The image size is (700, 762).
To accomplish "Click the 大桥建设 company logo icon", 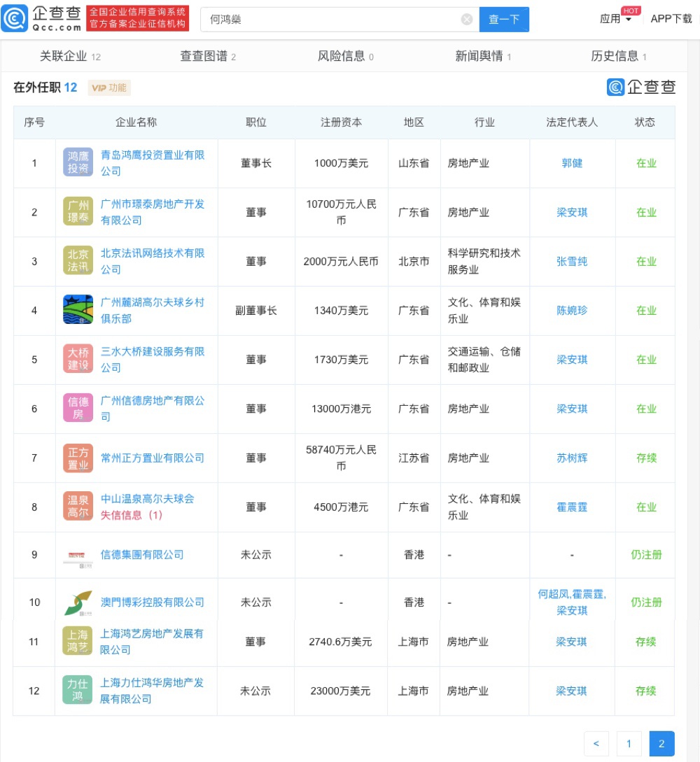I will [78, 359].
